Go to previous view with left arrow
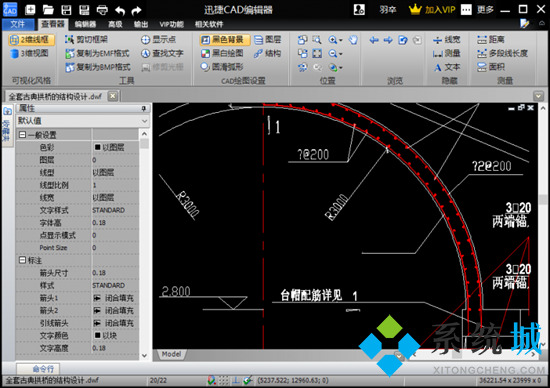550x388 pixels. point(374,40)
